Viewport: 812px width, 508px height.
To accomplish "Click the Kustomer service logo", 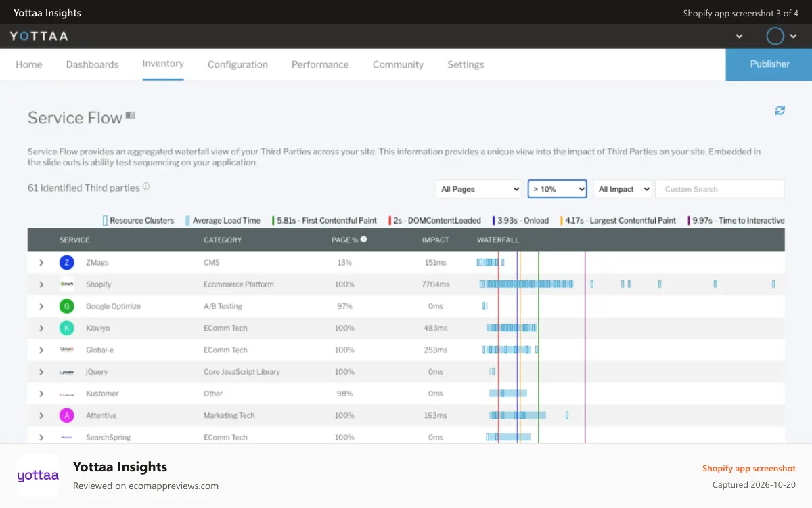I will pyautogui.click(x=66, y=394).
